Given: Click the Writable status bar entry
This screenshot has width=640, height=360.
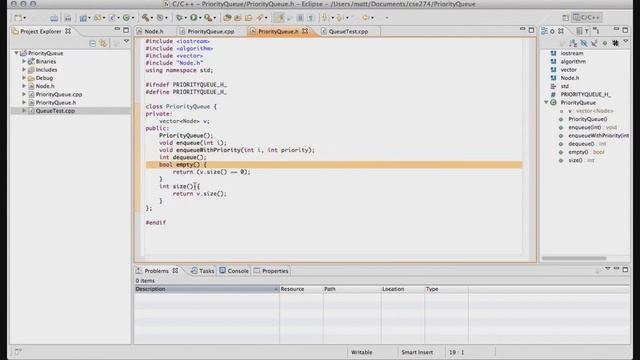Looking at the screenshot, I should coord(362,352).
